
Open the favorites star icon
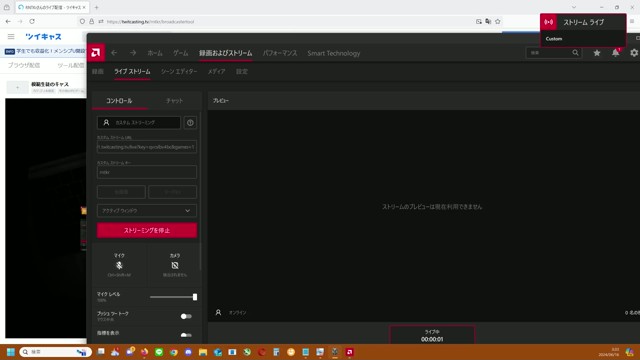click(x=597, y=53)
